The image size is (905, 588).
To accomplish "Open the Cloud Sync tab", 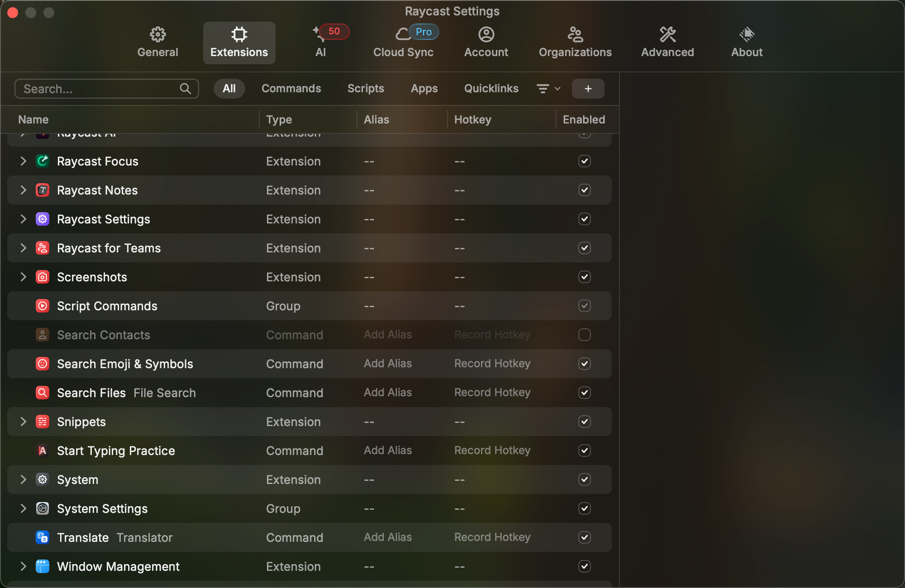I will point(403,43).
